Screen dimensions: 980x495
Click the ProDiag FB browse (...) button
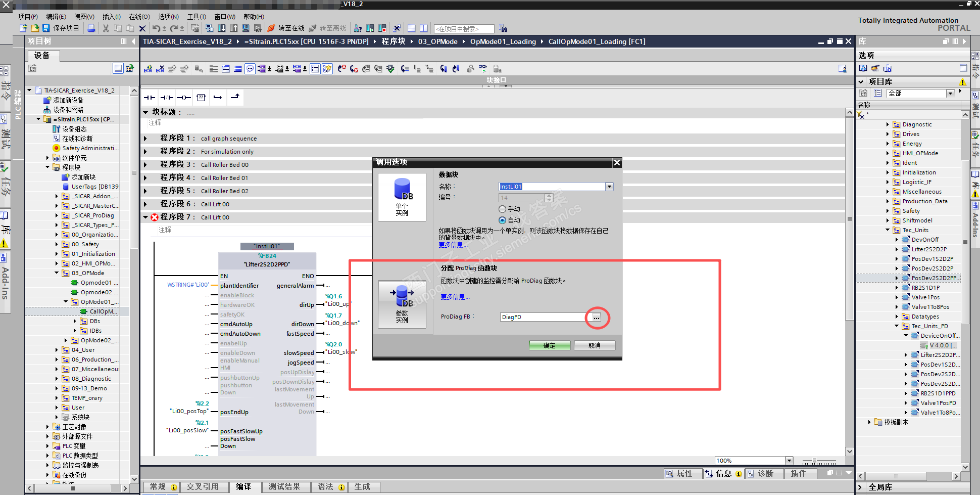coord(597,317)
